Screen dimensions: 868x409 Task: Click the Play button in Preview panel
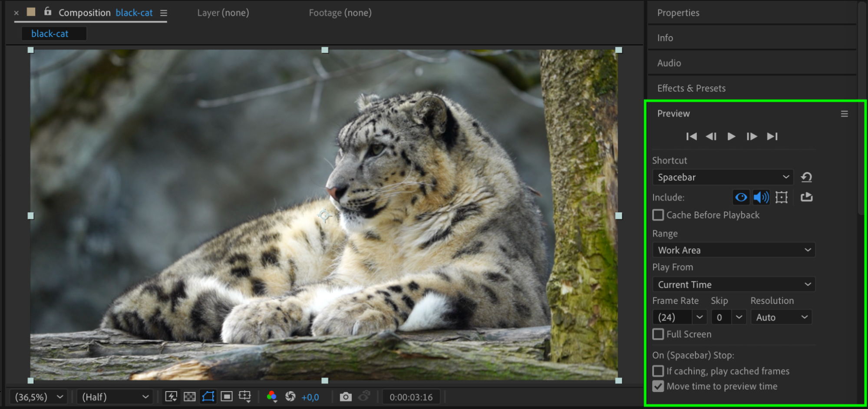[x=731, y=136]
